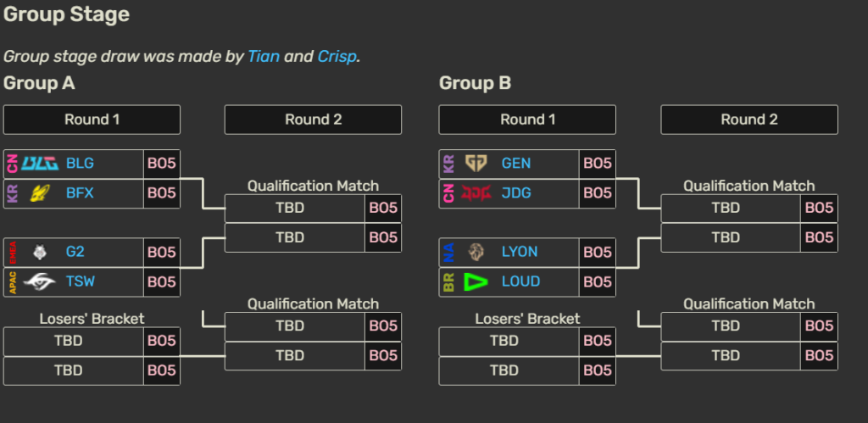This screenshot has width=868, height=423.
Task: Click the G2 team logo icon
Action: 40,252
